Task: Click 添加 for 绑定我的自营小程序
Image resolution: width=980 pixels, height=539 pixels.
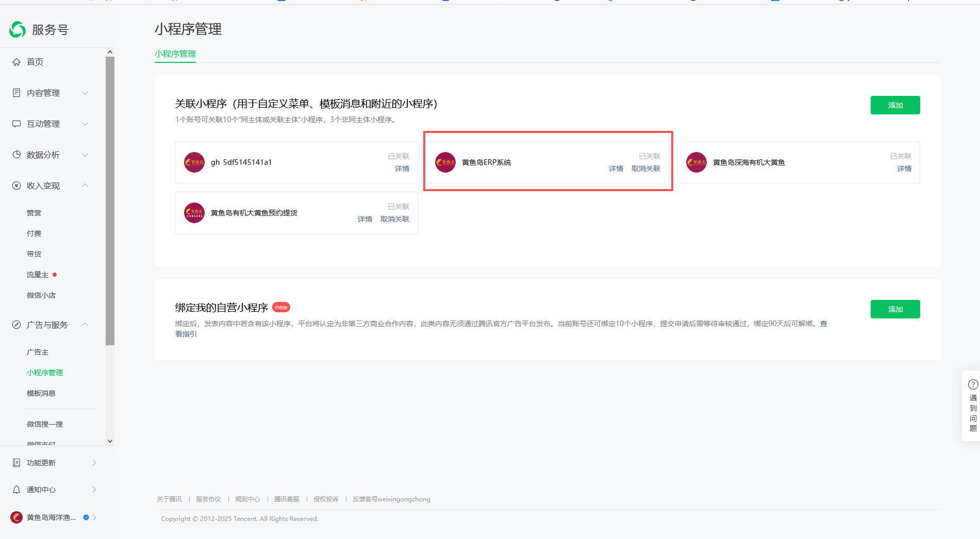Action: point(895,309)
